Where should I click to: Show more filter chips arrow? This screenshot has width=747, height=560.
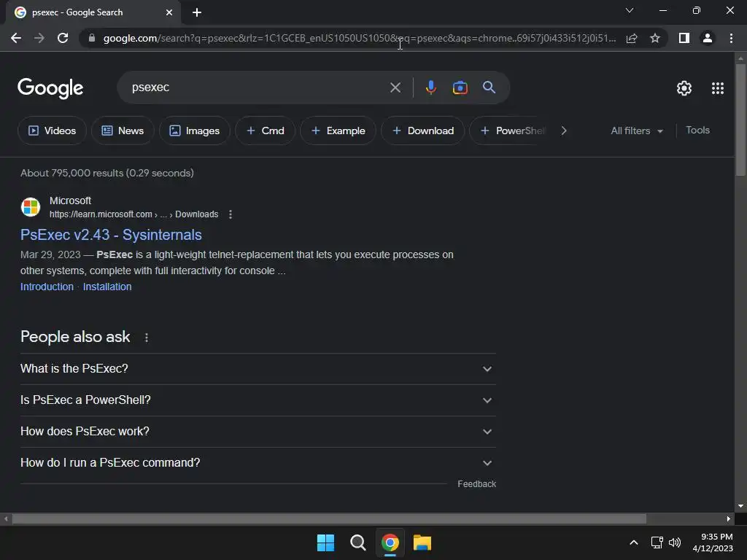[564, 131]
